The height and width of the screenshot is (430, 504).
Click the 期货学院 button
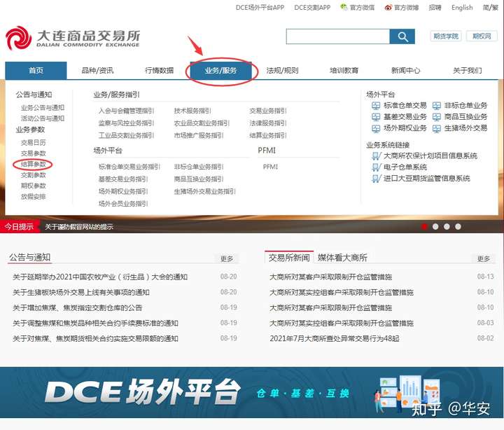pos(446,36)
